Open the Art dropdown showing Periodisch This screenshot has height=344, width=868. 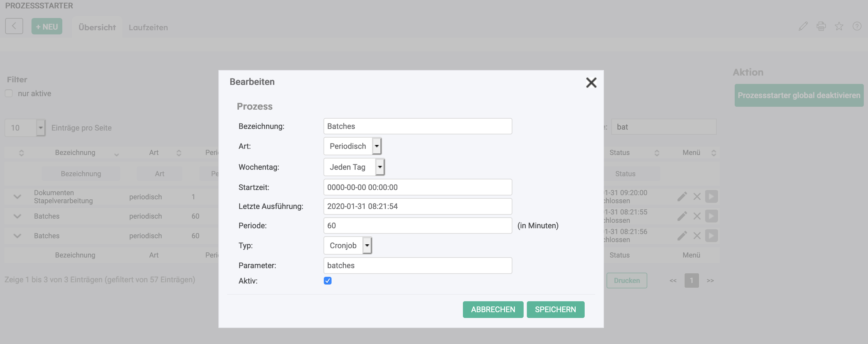point(352,146)
